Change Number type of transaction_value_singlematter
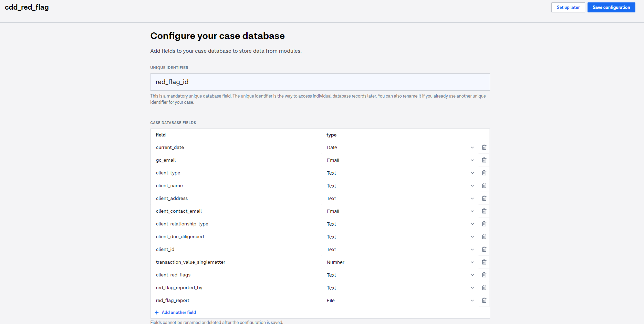The height and width of the screenshot is (324, 644). point(400,262)
